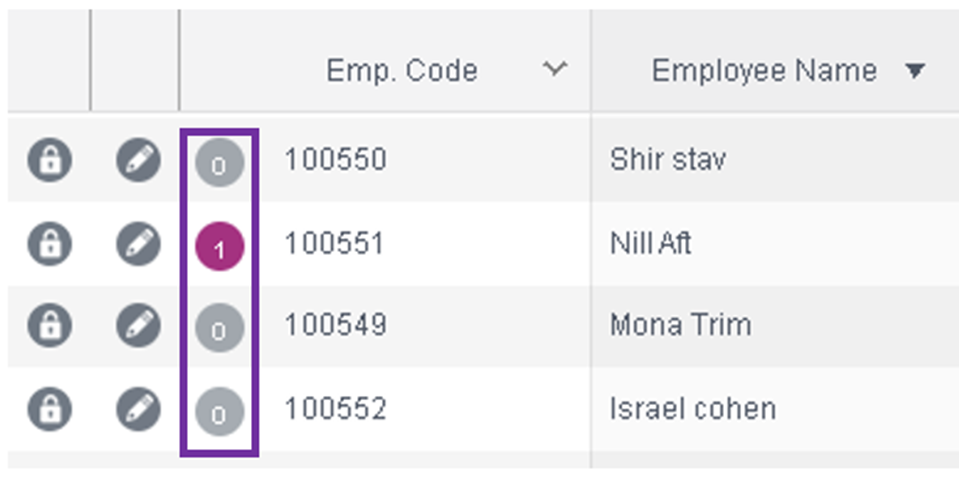Open the magenta badge showing 1 for Nill Aft

(x=220, y=246)
